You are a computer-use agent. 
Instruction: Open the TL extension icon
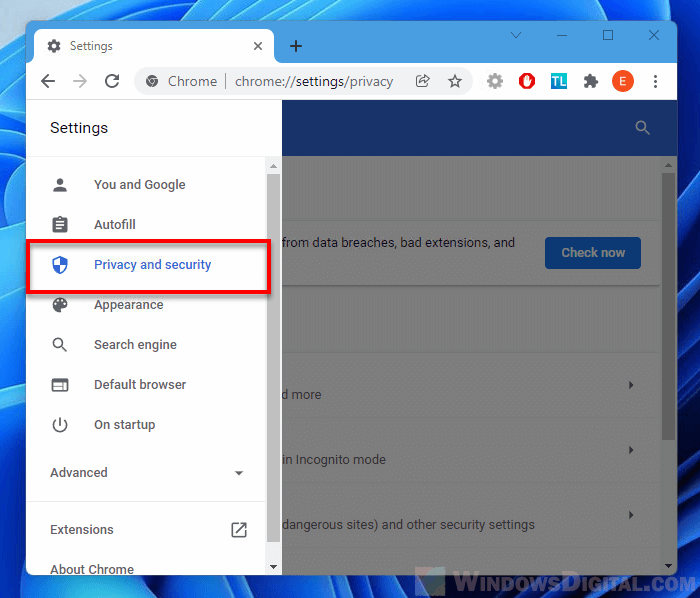coord(558,81)
